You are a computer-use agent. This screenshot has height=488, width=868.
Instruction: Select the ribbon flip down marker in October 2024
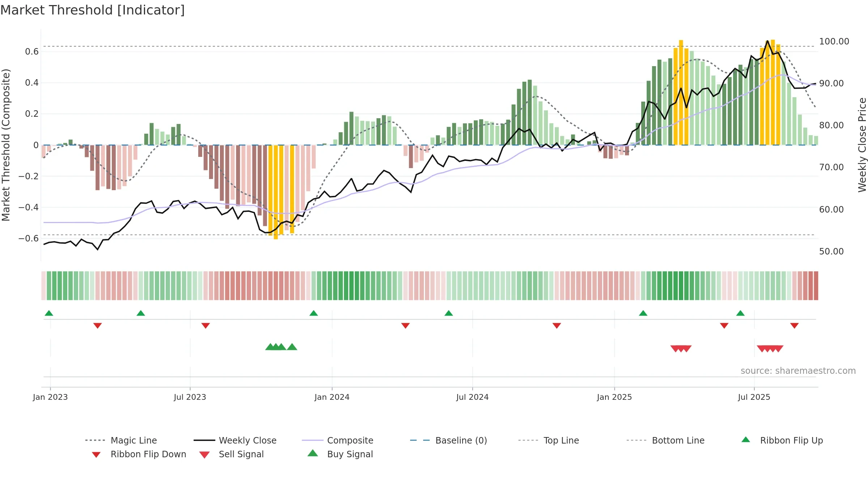coord(557,326)
